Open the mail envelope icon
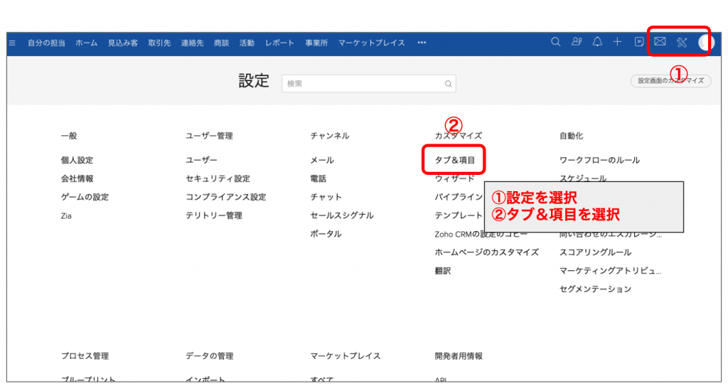This screenshot has height=386, width=728. click(660, 42)
